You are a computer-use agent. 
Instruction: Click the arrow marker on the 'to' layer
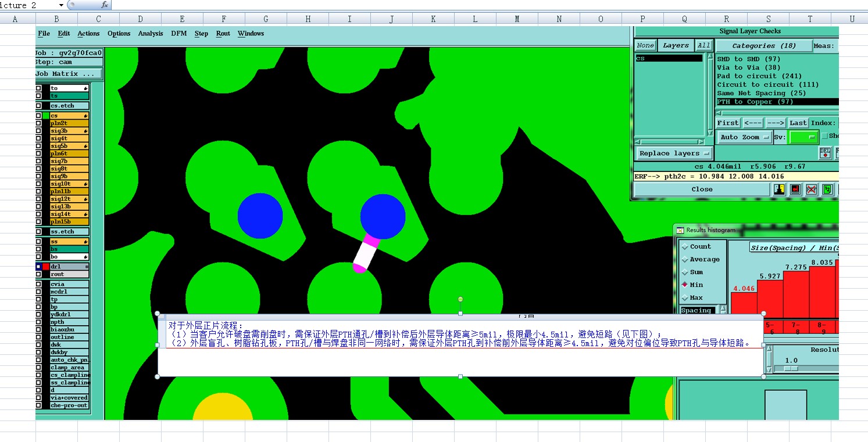pos(85,88)
